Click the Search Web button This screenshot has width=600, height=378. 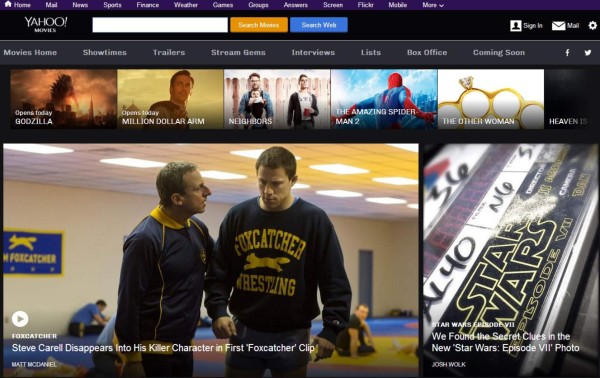point(319,25)
